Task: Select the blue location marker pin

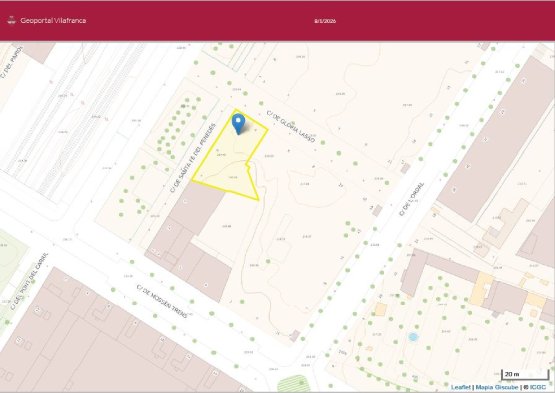Action: pyautogui.click(x=238, y=124)
